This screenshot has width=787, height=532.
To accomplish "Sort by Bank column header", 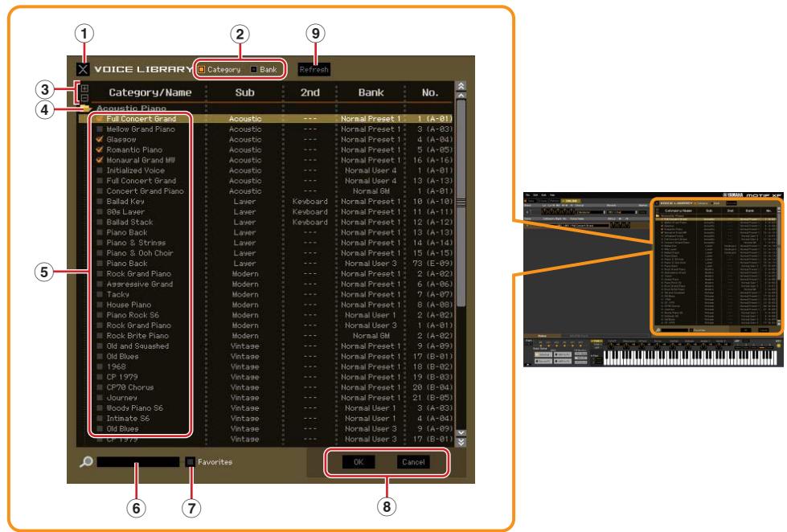I will click(x=371, y=92).
